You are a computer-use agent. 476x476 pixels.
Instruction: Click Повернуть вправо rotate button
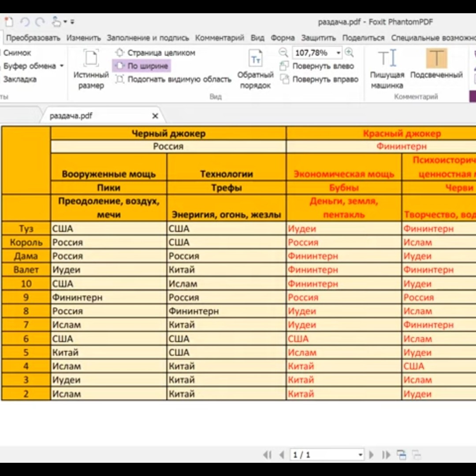point(319,79)
